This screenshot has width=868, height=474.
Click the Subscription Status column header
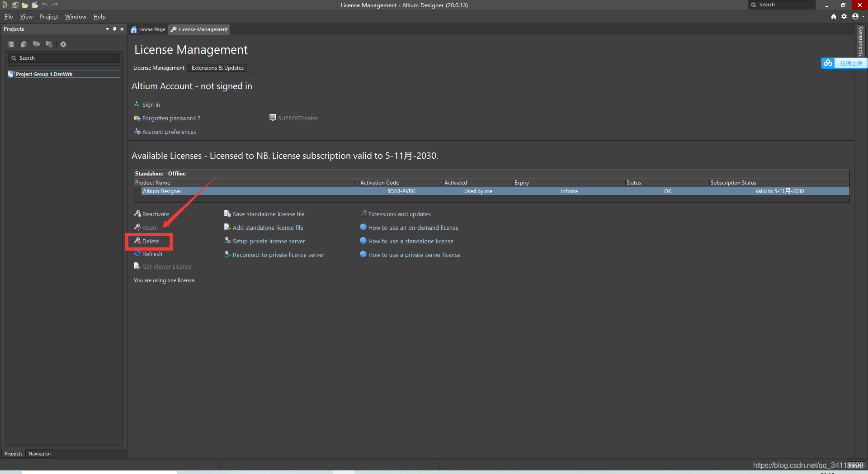pyautogui.click(x=779, y=183)
